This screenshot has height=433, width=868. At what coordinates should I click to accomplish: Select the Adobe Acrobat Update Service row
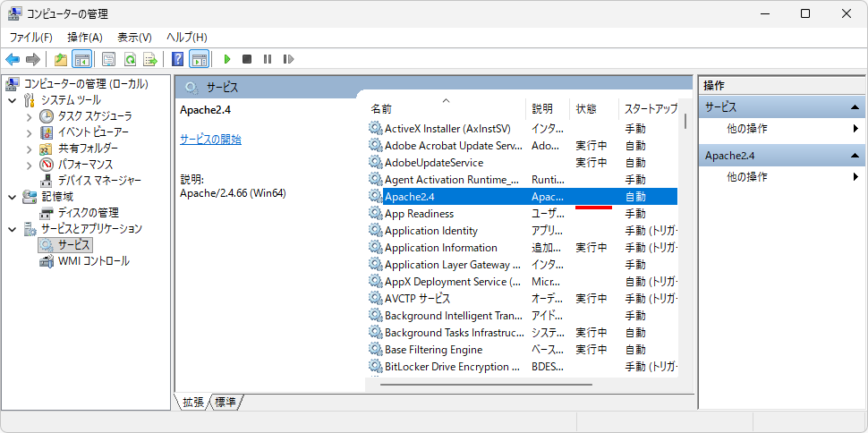coord(522,146)
